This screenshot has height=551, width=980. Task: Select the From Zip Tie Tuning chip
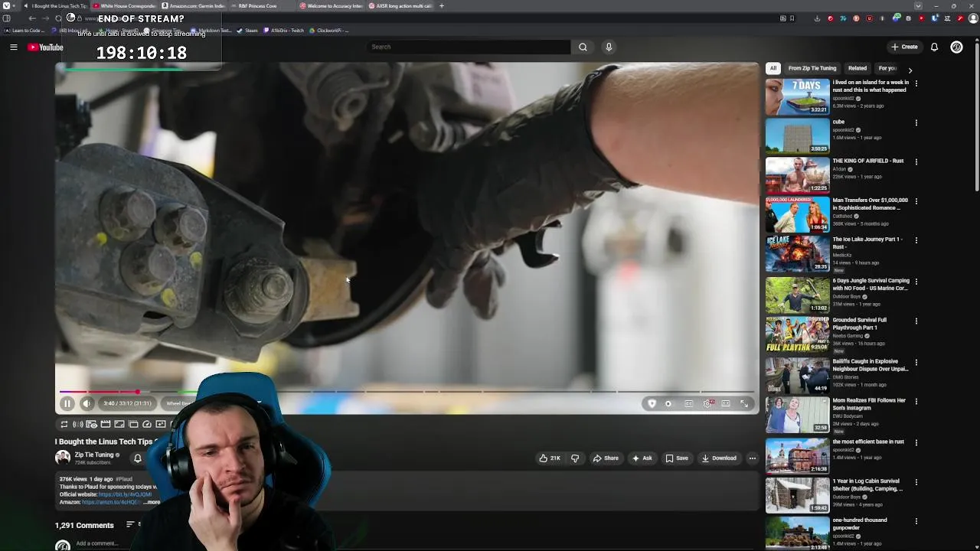[x=812, y=68]
